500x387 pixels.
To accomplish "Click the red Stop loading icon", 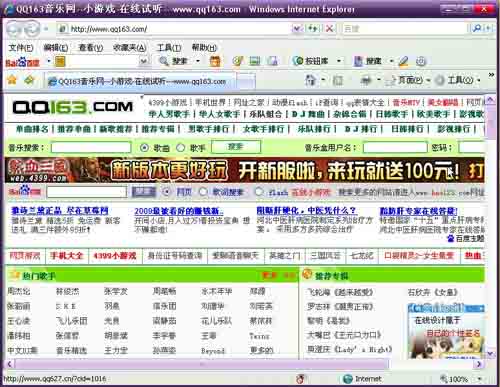I will point(329,29).
